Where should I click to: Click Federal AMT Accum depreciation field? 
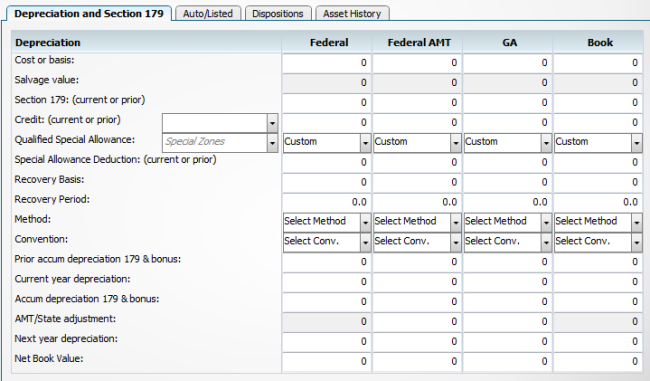tap(417, 302)
